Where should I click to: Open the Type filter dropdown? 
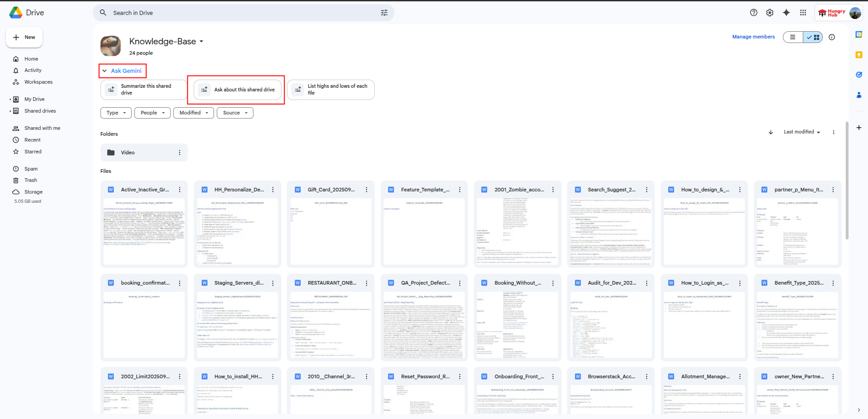[x=116, y=113]
